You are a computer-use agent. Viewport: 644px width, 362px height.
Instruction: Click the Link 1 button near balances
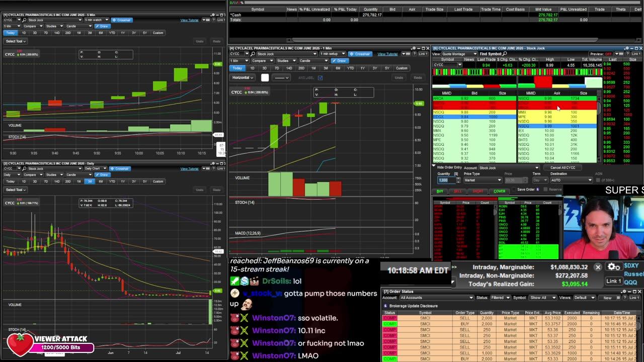[x=613, y=281]
